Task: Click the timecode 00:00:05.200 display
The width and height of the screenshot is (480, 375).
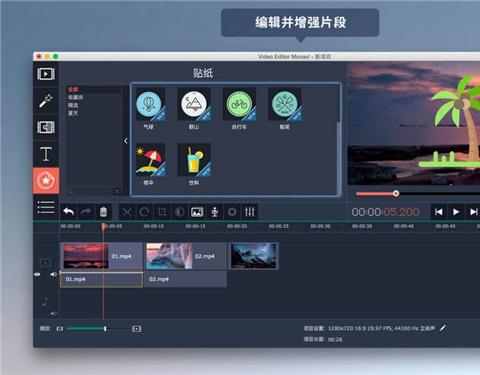Action: (385, 212)
